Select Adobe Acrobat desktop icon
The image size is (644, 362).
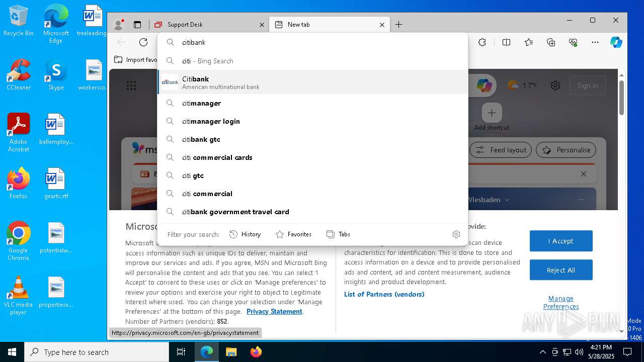tap(18, 132)
